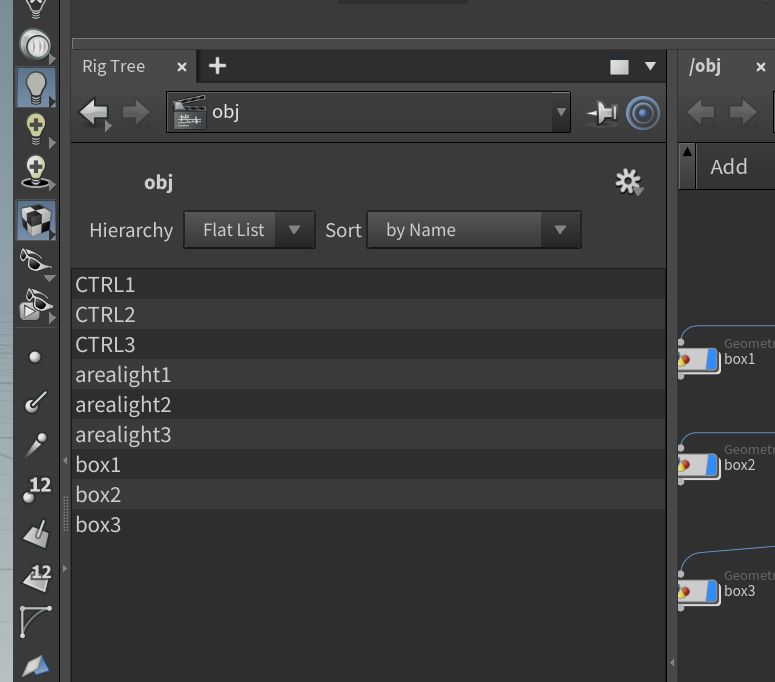Click the clapperboard obj network icon
Viewport: 775px width, 682px height.
189,112
